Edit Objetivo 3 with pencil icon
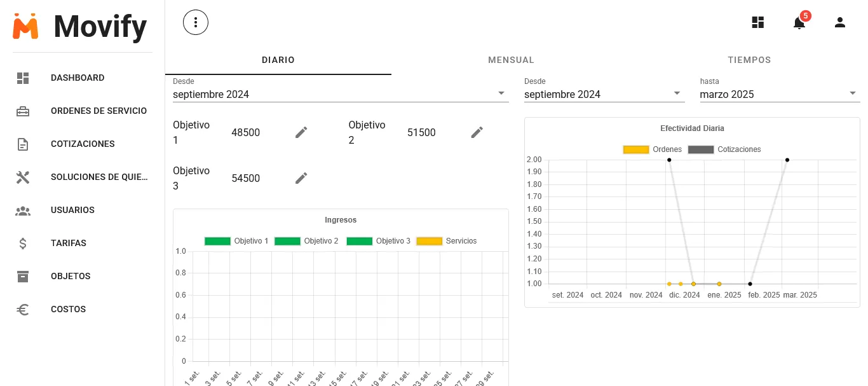The height and width of the screenshot is (386, 868). click(301, 178)
